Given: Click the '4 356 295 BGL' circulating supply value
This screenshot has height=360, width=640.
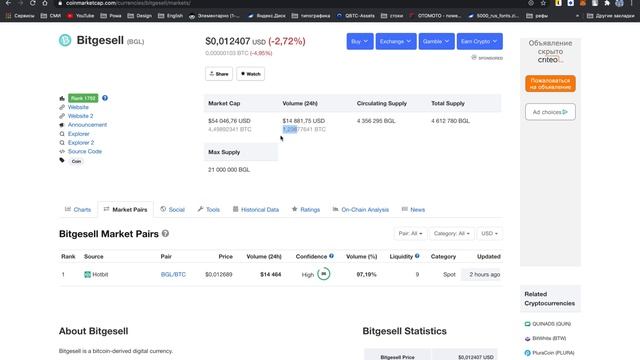Looking at the screenshot, I should (376, 121).
